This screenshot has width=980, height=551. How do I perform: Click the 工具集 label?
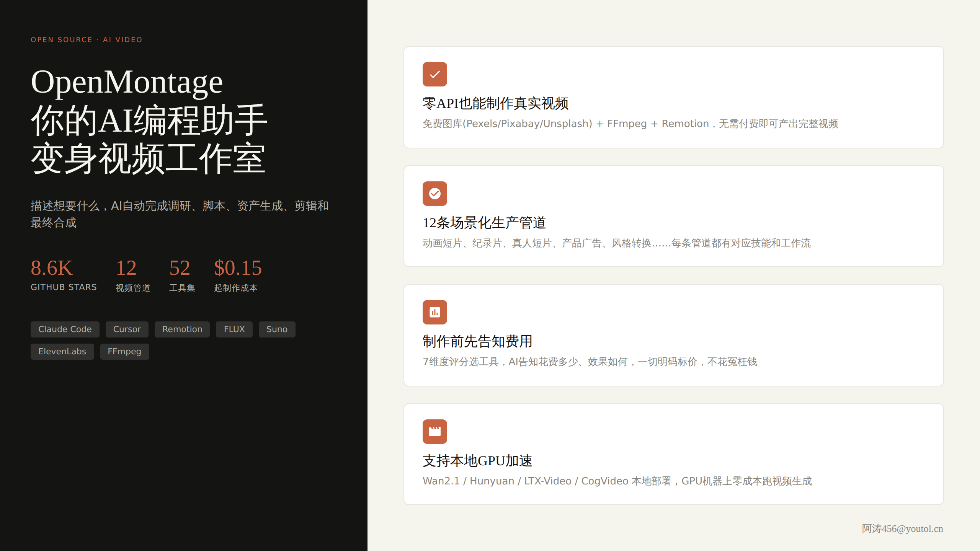click(182, 288)
